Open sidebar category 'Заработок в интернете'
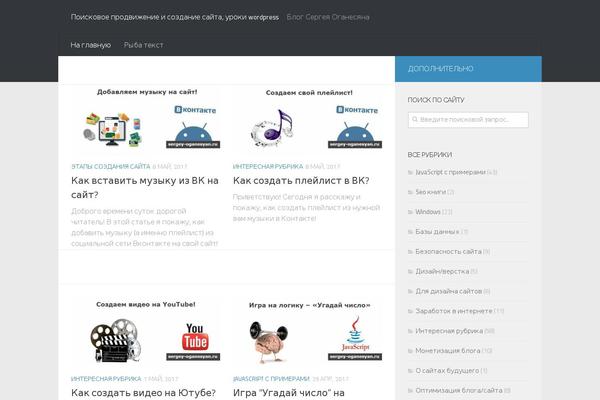 click(x=454, y=311)
